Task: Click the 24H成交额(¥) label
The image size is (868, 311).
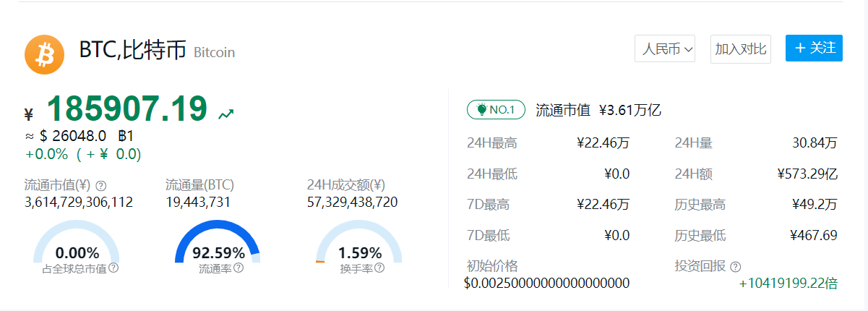Action: click(x=346, y=185)
